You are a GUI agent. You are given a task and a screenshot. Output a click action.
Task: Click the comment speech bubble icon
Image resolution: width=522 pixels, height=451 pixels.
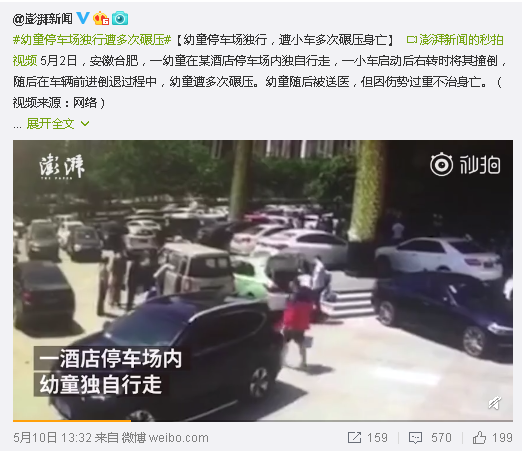[415, 438]
